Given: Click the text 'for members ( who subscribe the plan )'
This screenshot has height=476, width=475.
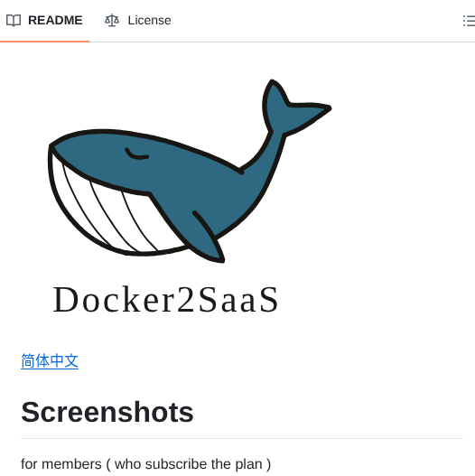Looking at the screenshot, I should point(145,464).
